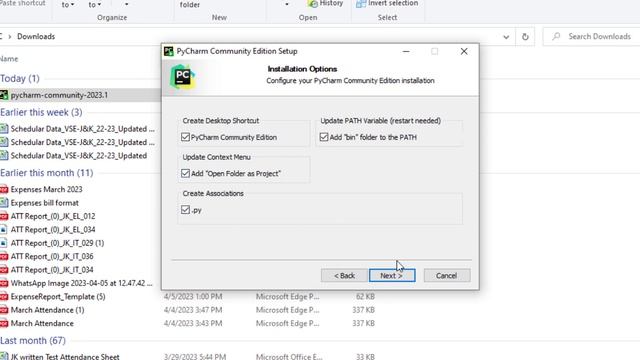Open the address bar history dropdown
Viewport: 640px width, 360px height.
click(x=506, y=37)
